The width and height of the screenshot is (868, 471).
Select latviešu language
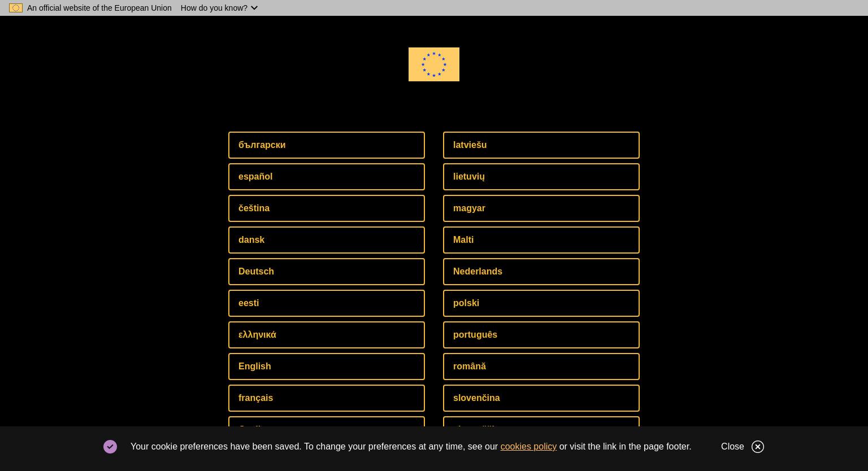point(541,145)
